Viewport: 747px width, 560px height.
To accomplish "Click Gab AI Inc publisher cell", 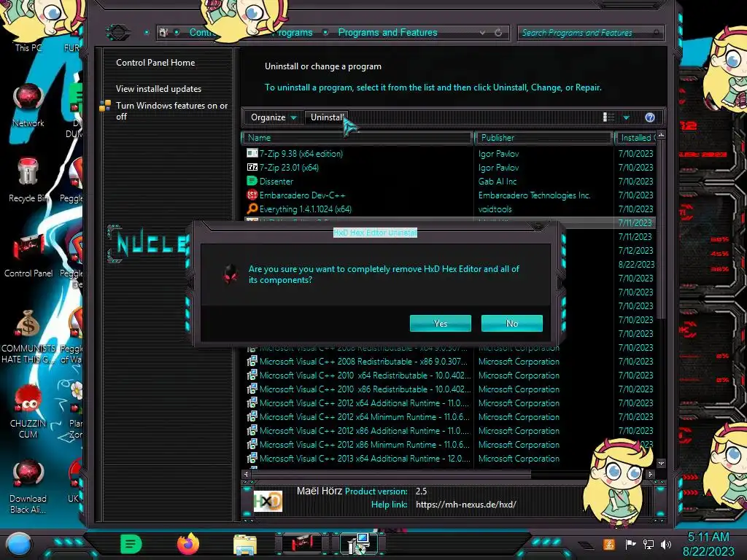I will (498, 182).
